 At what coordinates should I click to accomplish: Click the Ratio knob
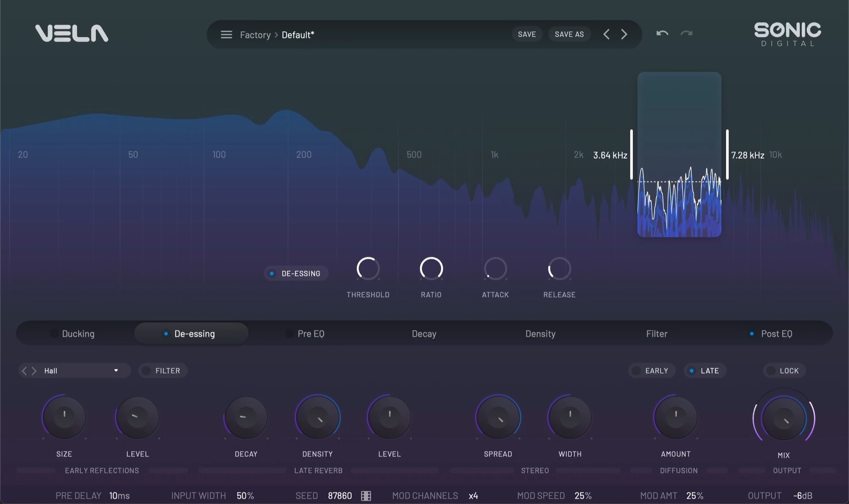pyautogui.click(x=431, y=268)
